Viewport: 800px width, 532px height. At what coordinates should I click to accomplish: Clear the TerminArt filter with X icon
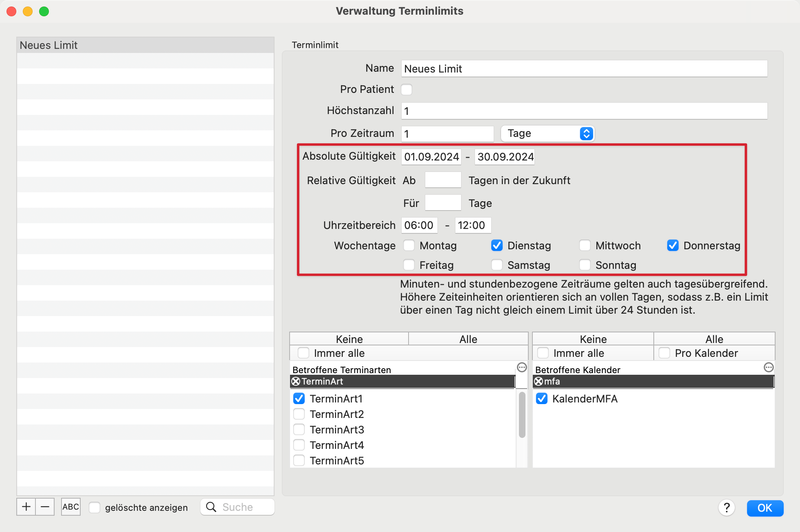tap(296, 381)
